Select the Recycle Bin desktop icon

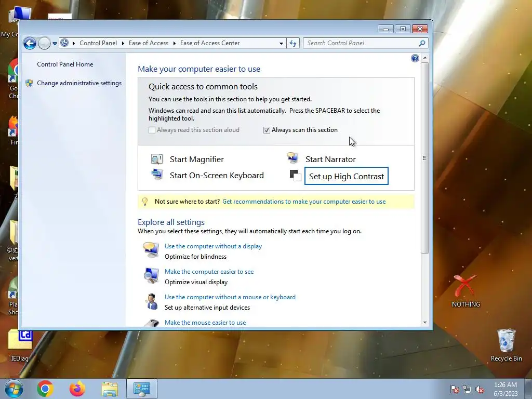(506, 345)
